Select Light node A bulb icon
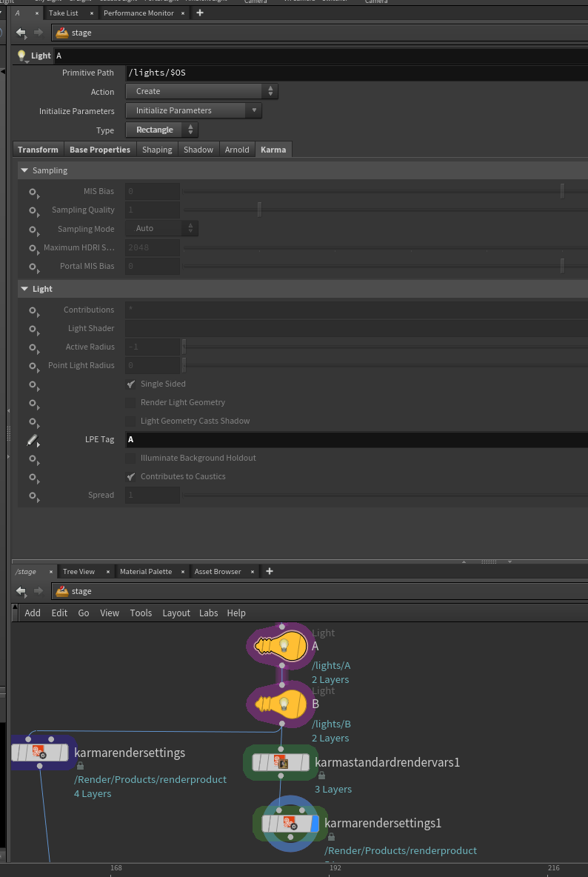 point(281,646)
